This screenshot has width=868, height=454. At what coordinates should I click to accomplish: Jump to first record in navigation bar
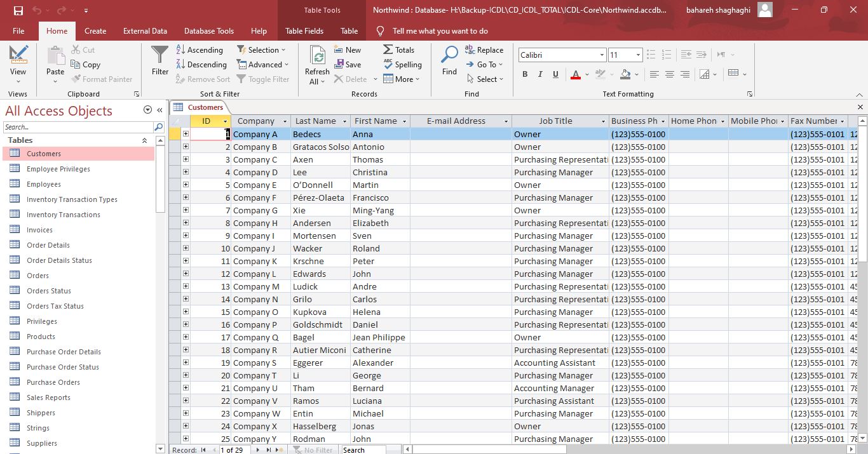(x=203, y=450)
